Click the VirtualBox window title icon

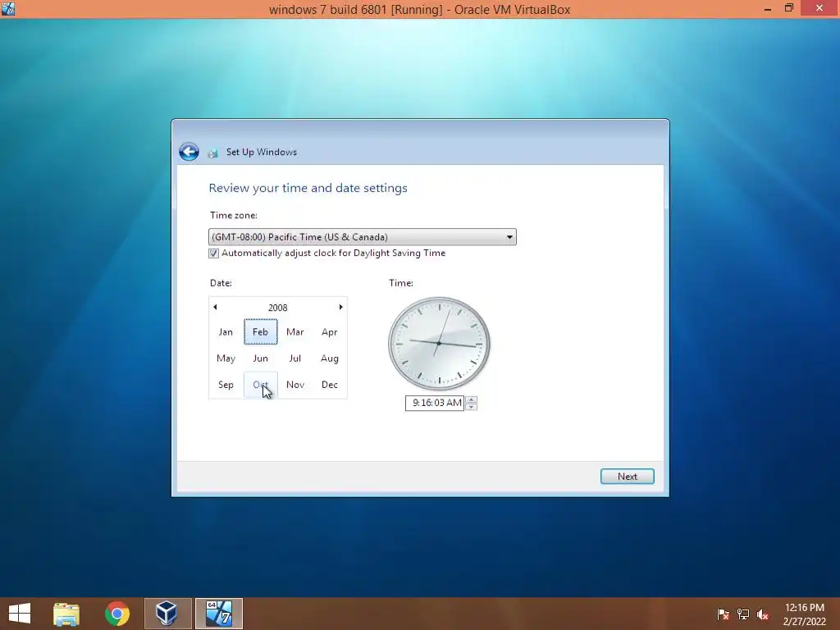tap(8, 9)
